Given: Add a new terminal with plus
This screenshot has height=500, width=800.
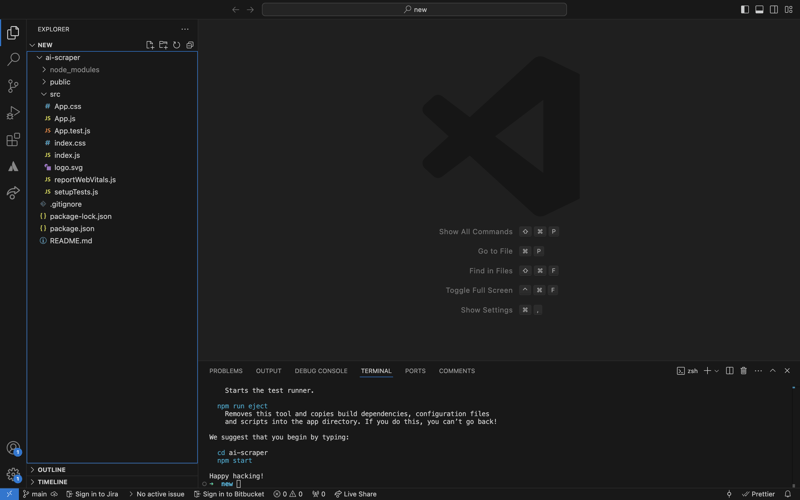Looking at the screenshot, I should point(707,371).
